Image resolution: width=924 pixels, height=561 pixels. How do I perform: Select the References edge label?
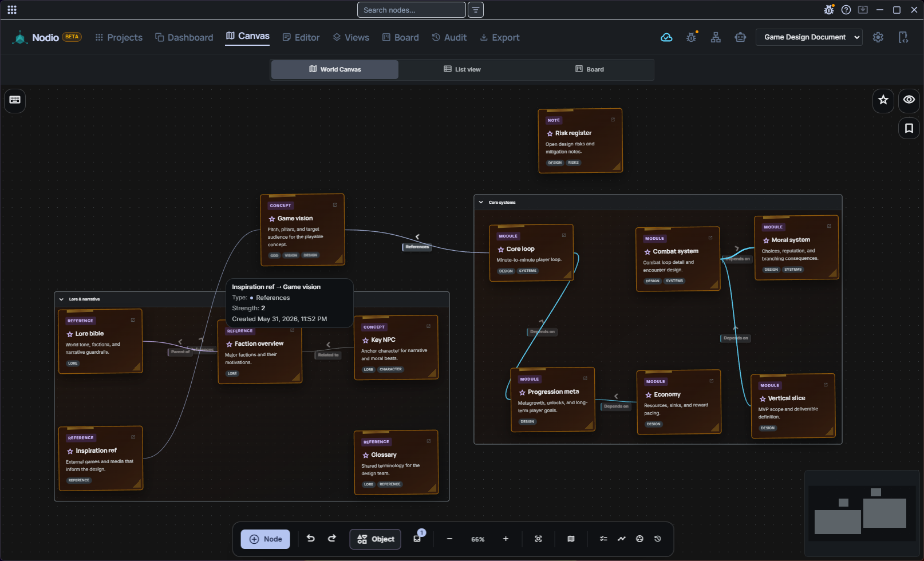point(417,247)
